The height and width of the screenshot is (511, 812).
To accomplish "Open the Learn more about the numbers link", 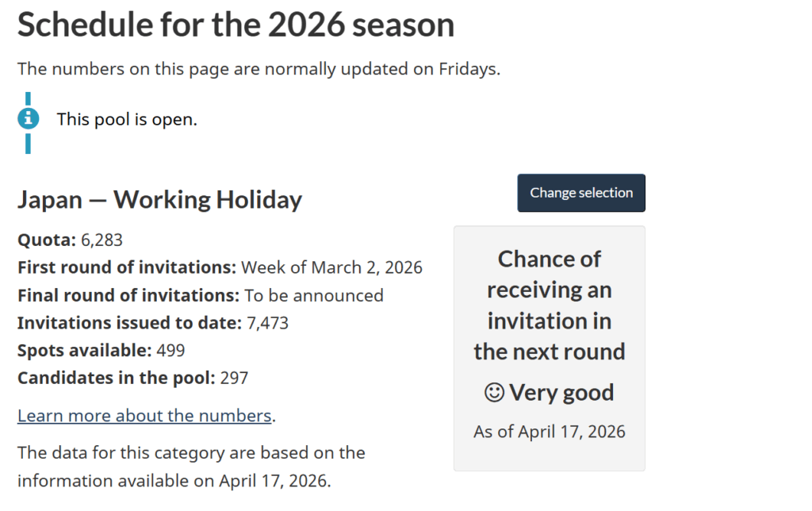I will tap(144, 416).
